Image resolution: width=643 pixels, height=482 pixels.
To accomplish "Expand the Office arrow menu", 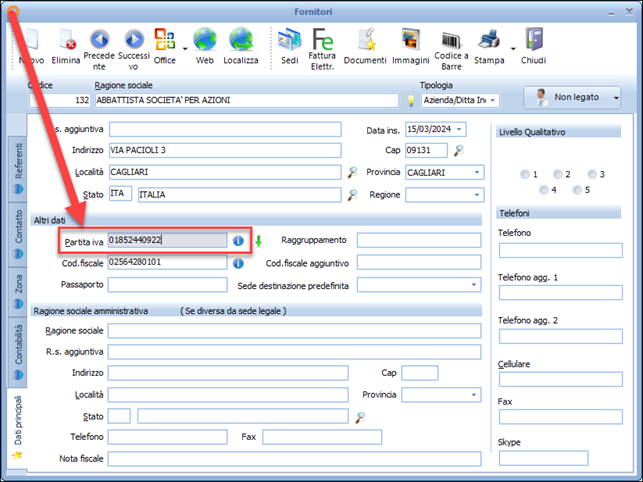I will click(x=185, y=49).
